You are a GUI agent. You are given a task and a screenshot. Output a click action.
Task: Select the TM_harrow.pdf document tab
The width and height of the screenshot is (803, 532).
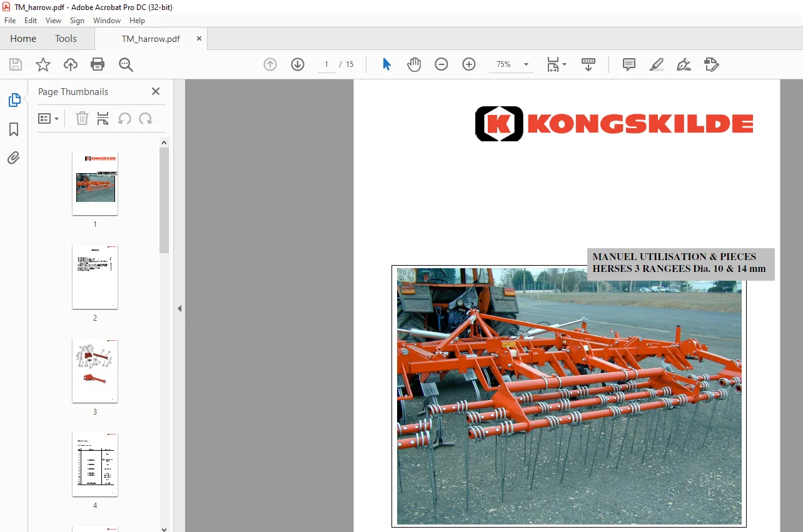tap(151, 39)
